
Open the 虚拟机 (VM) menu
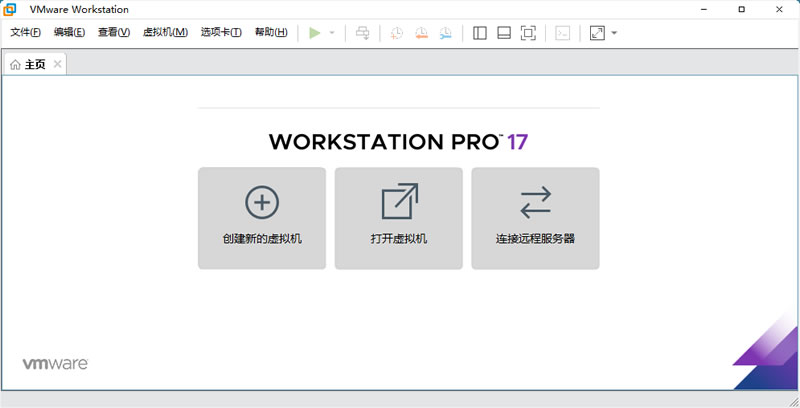[165, 33]
